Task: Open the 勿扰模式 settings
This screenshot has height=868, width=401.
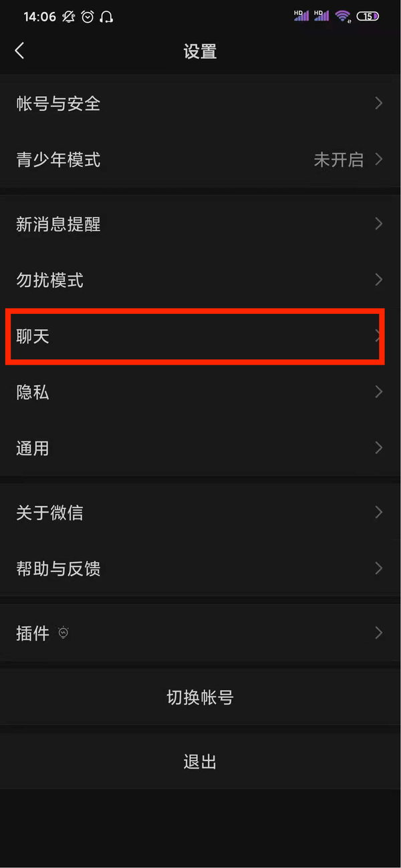Action: click(200, 280)
